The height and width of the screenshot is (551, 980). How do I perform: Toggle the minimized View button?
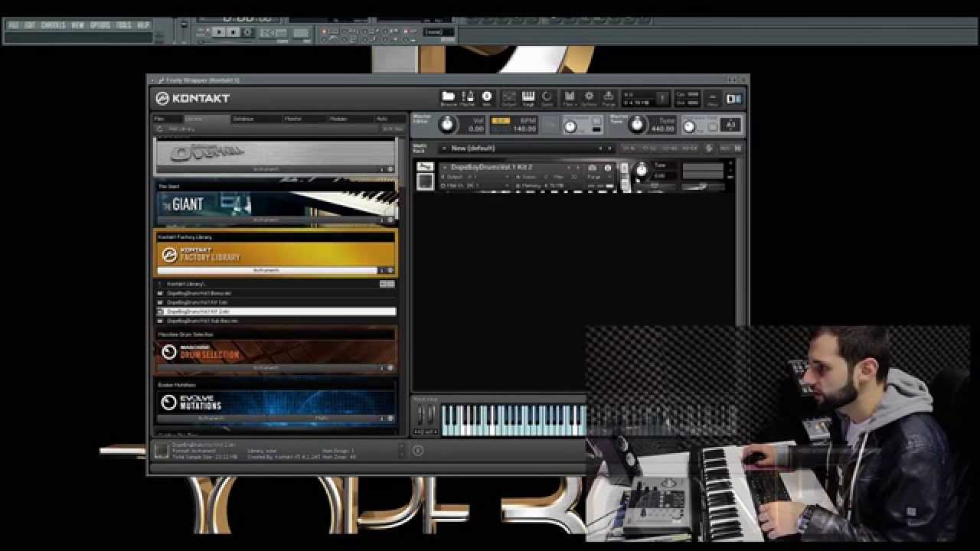tap(712, 99)
